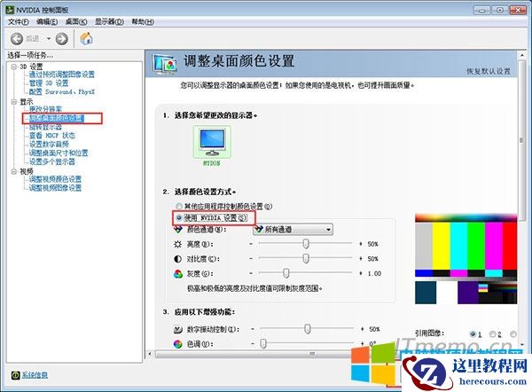Click the minus button for 色调
Image resolution: width=532 pixels, height=392 pixels.
[253, 344]
